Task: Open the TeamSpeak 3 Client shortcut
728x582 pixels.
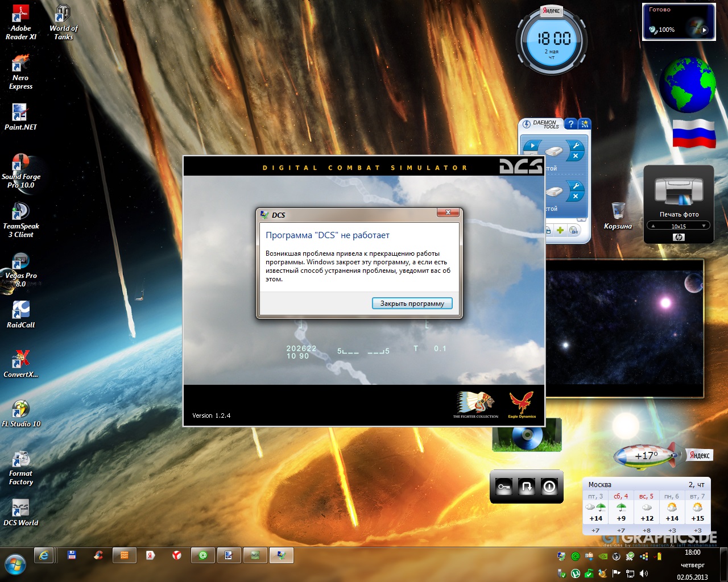Action: coord(20,221)
